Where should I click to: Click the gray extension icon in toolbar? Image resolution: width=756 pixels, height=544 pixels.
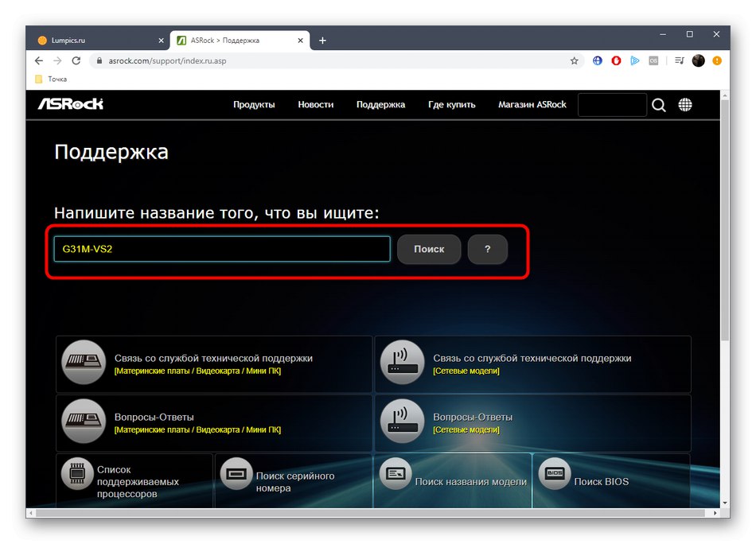653,60
